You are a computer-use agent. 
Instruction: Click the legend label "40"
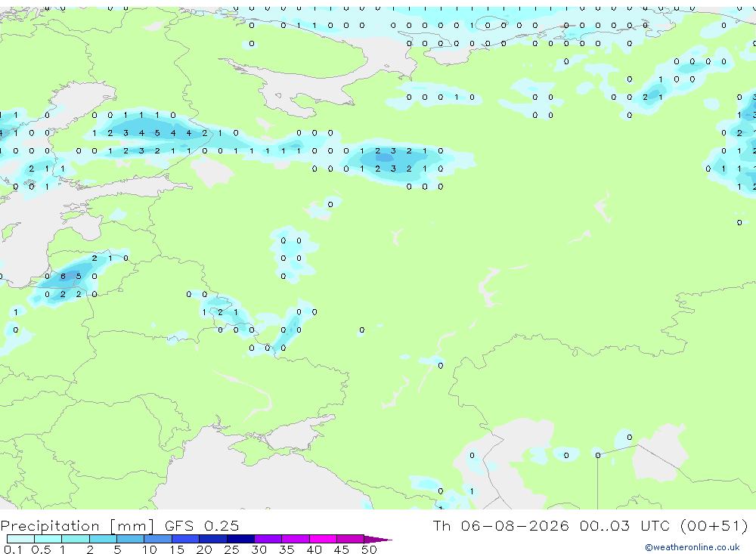(x=314, y=549)
